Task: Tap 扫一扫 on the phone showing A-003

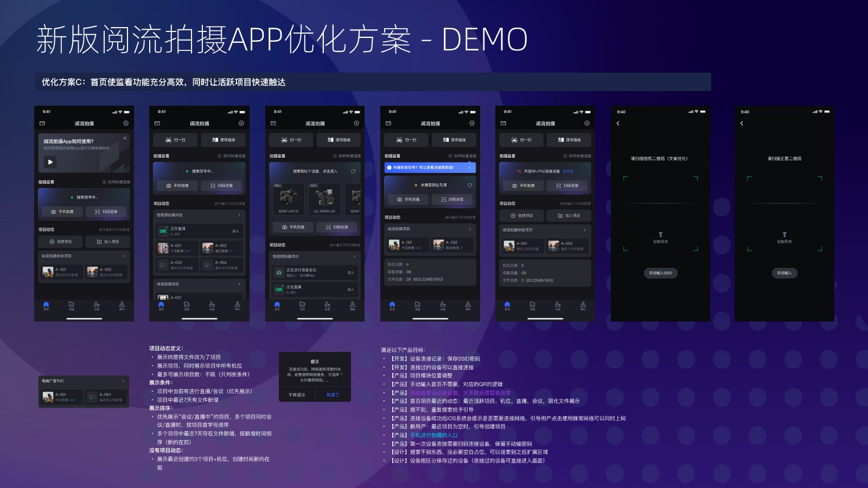Action: tap(176, 140)
